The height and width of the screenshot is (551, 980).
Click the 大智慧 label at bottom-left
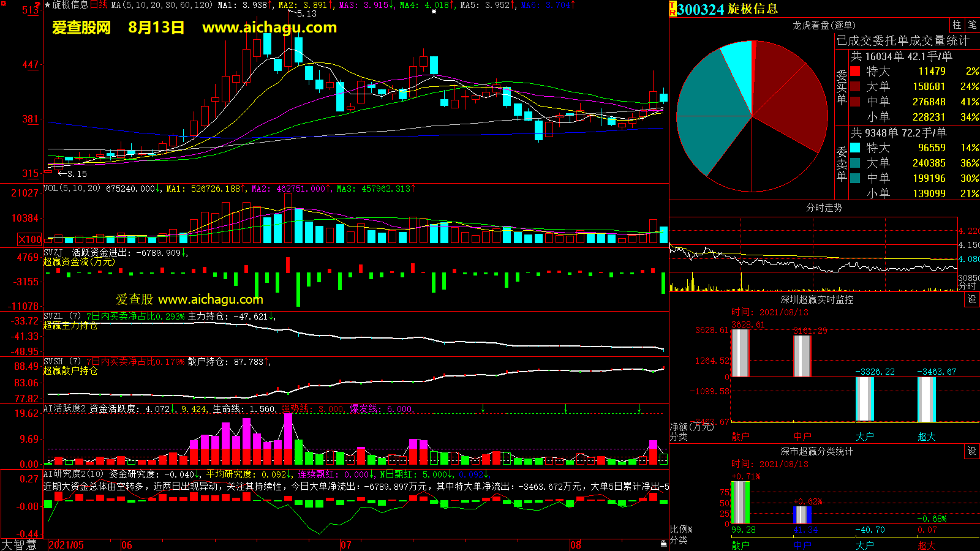pos(19,545)
